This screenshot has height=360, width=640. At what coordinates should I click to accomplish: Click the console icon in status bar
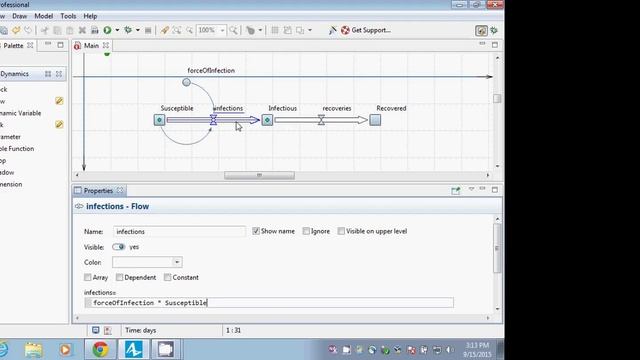[96, 330]
